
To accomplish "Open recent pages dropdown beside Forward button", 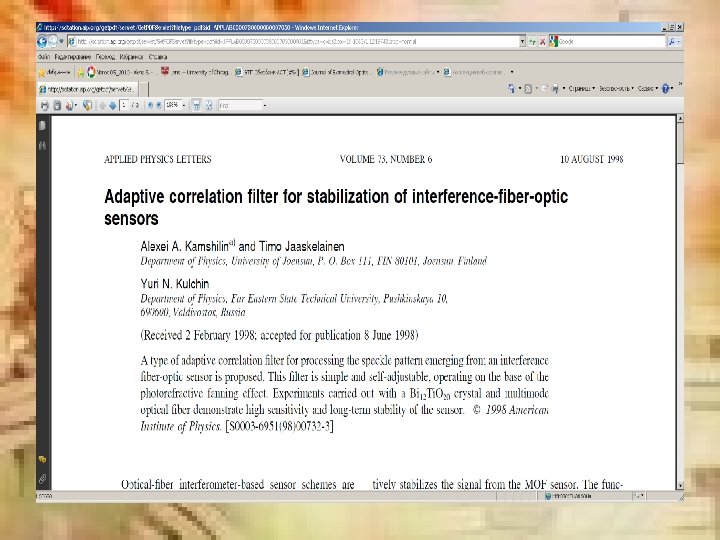I will [x=62, y=42].
